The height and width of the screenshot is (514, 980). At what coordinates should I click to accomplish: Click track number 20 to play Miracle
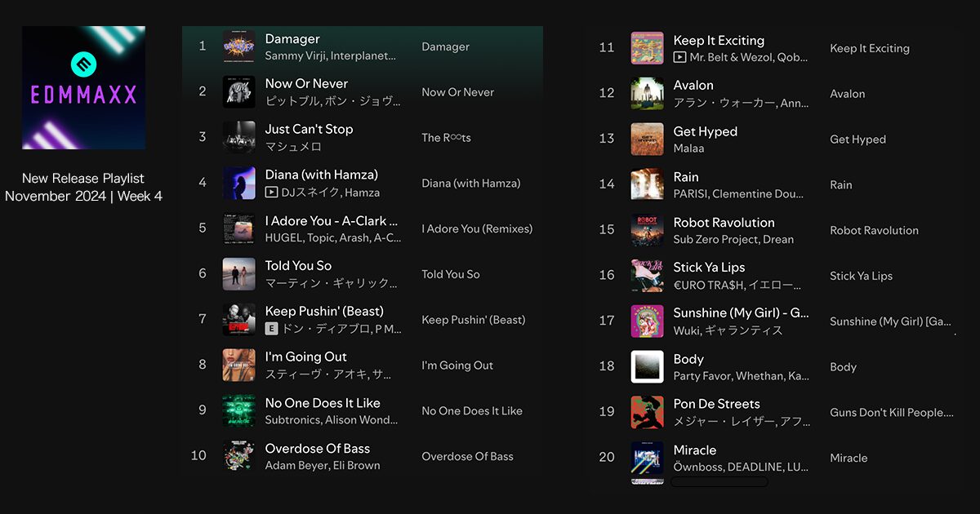[x=606, y=458]
